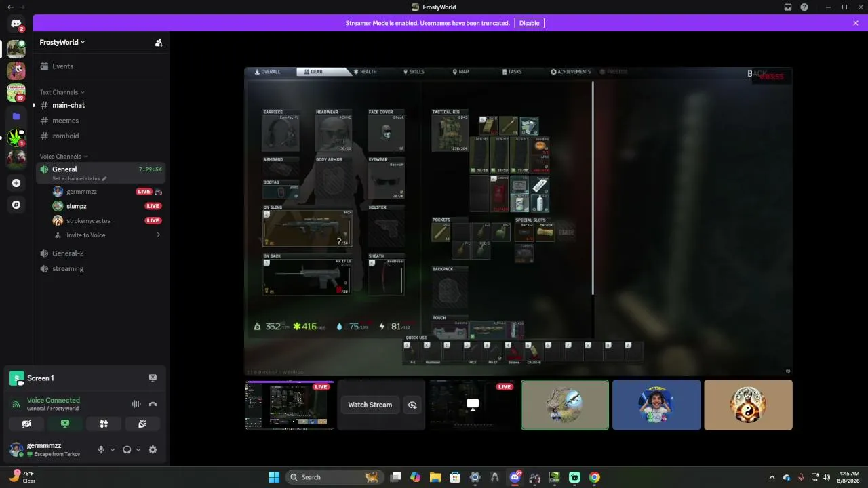Expand the FrostyWorld server menu
868x488 pixels.
click(62, 42)
